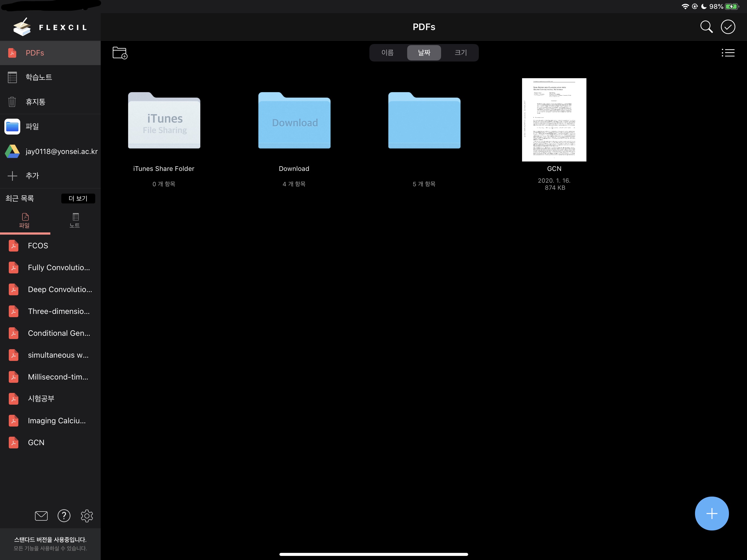Tap the new folder icon
This screenshot has width=747, height=560.
click(x=120, y=53)
